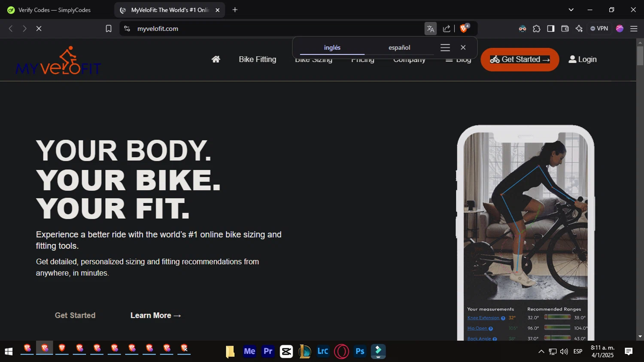This screenshot has width=644, height=362.
Task: Go forward with the browser forward arrow
Action: pos(24,29)
